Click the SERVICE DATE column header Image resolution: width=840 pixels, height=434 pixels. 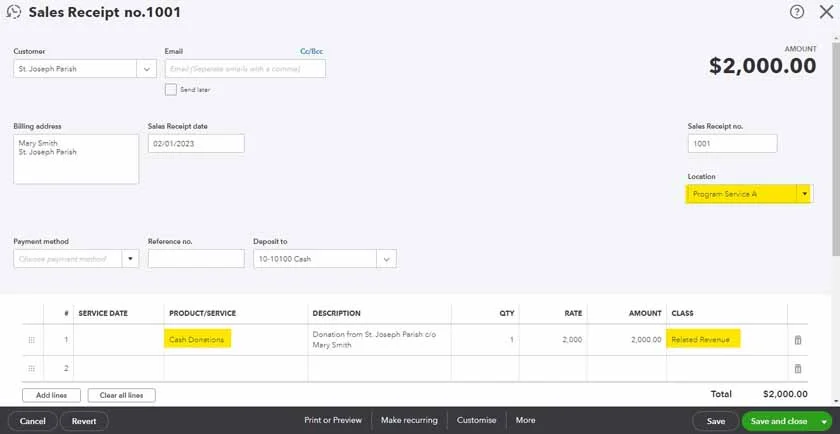(103, 313)
